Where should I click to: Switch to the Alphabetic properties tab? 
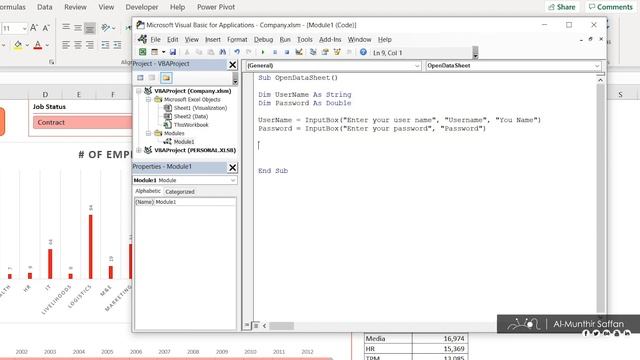coord(148,191)
